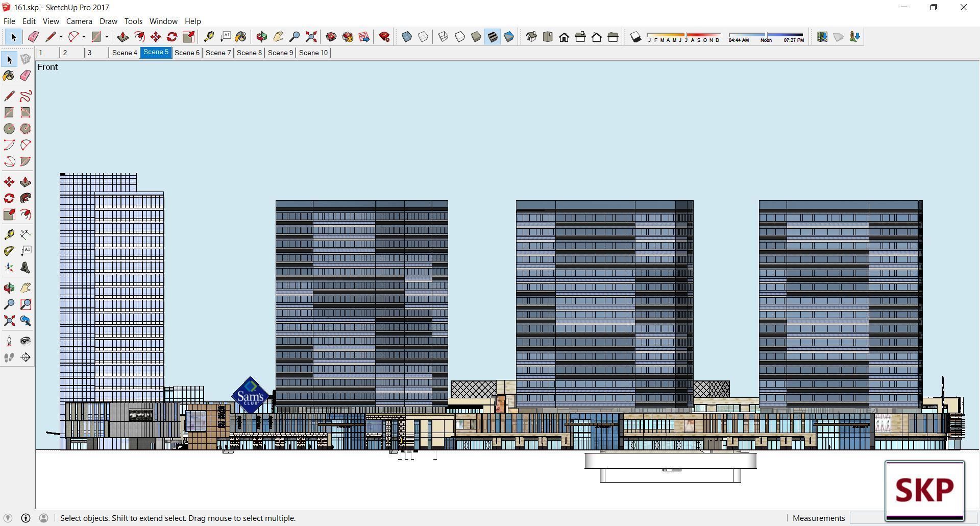Toggle Back Edges style

[423, 37]
